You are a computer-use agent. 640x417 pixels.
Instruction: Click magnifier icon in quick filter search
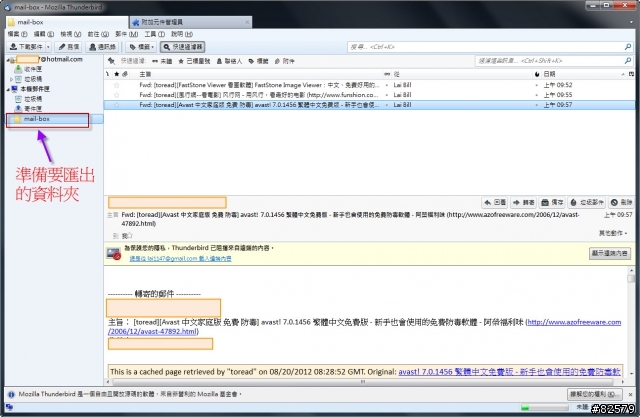(x=628, y=61)
